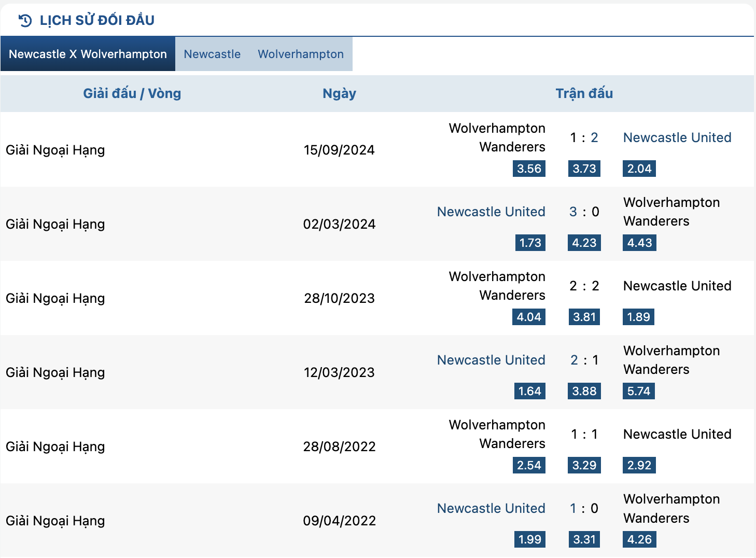The width and height of the screenshot is (756, 558).
Task: Click Wolverhampton Wanderers in the 09/04/2022 match
Action: pos(671,508)
